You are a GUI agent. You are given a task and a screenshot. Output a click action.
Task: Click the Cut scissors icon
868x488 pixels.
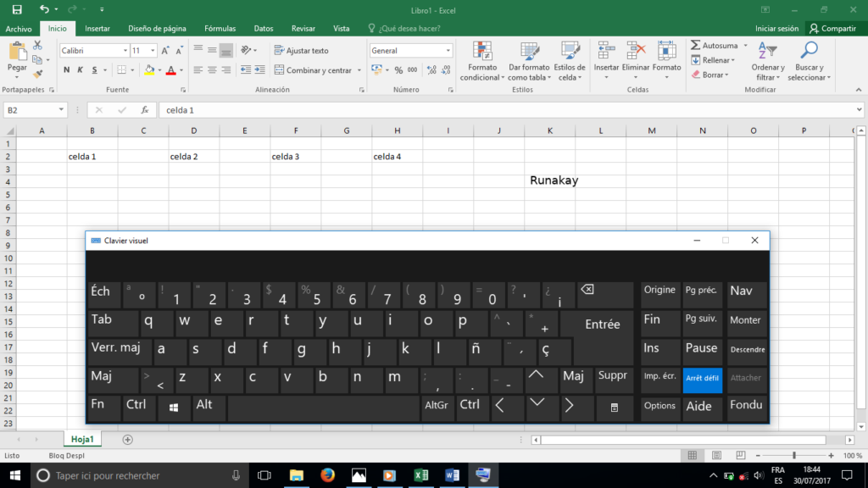pyautogui.click(x=37, y=45)
